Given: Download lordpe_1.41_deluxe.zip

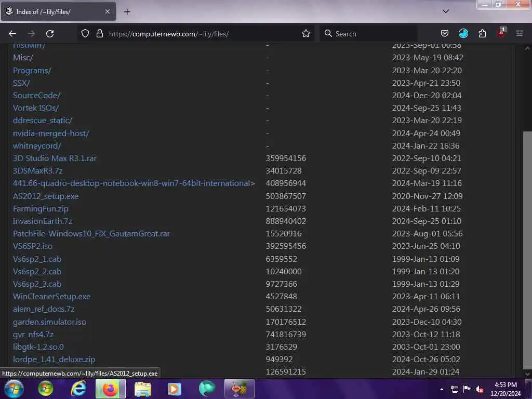Looking at the screenshot, I should point(54,360).
